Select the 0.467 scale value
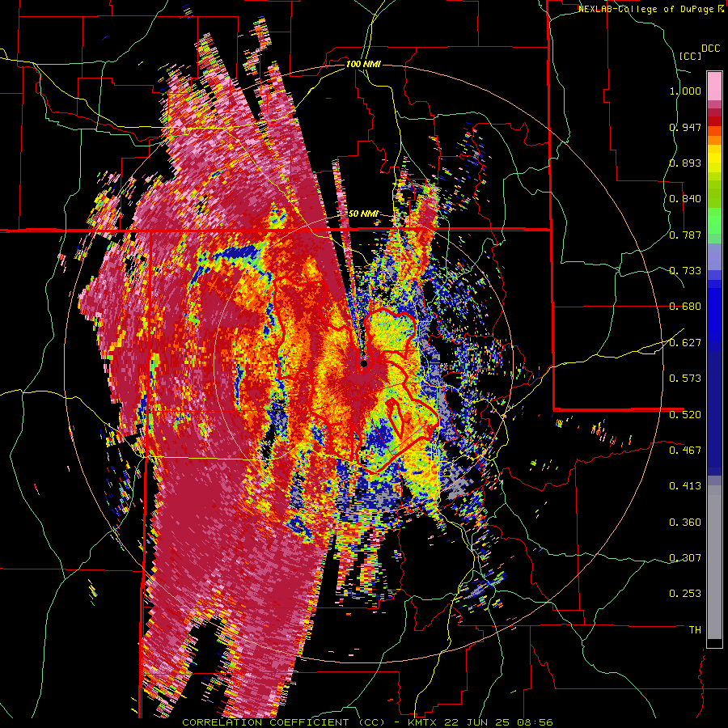The image size is (728, 728). click(x=685, y=450)
